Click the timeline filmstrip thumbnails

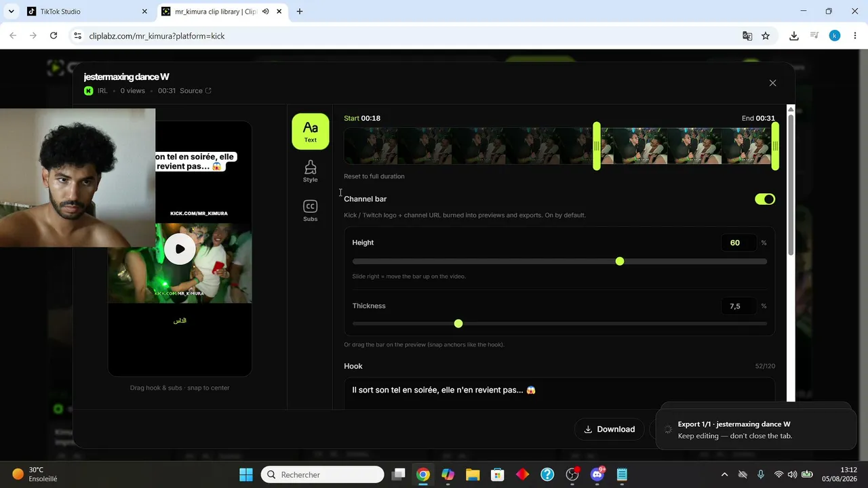[559, 146]
